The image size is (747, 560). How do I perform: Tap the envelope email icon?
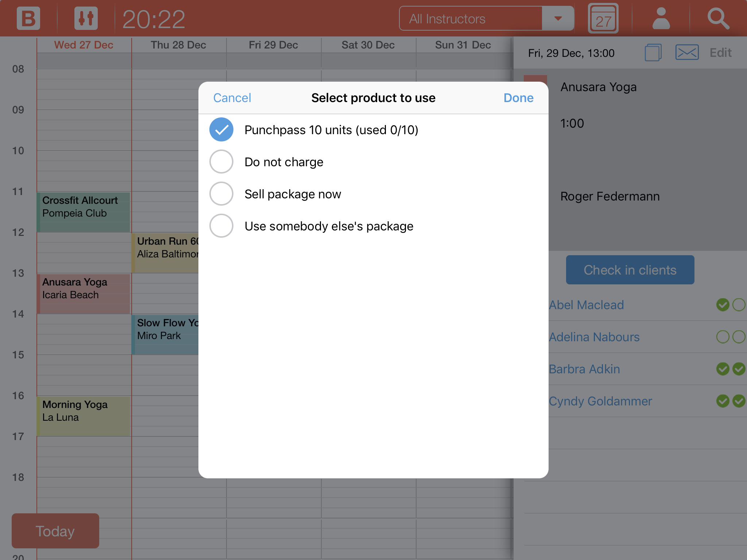[x=687, y=53]
